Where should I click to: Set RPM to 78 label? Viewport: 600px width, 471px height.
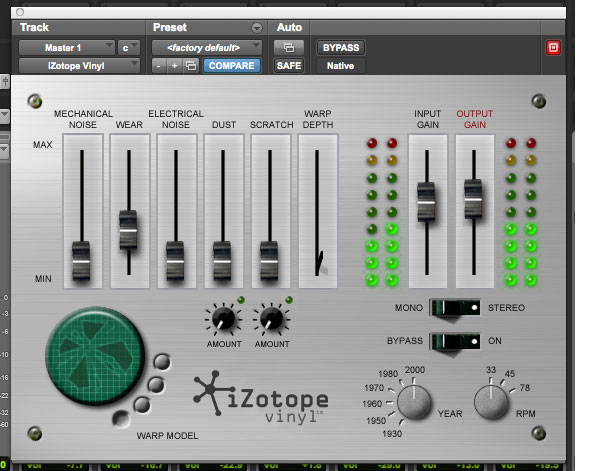coord(525,388)
